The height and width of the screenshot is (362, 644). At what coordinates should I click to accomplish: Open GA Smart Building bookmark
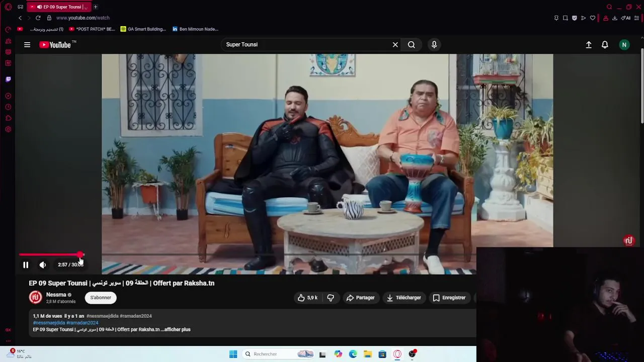[x=143, y=29]
